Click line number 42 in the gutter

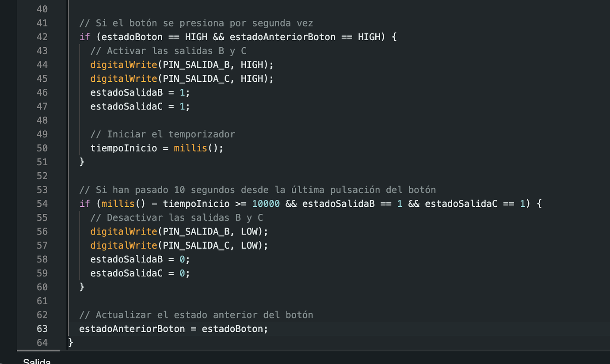(x=42, y=37)
